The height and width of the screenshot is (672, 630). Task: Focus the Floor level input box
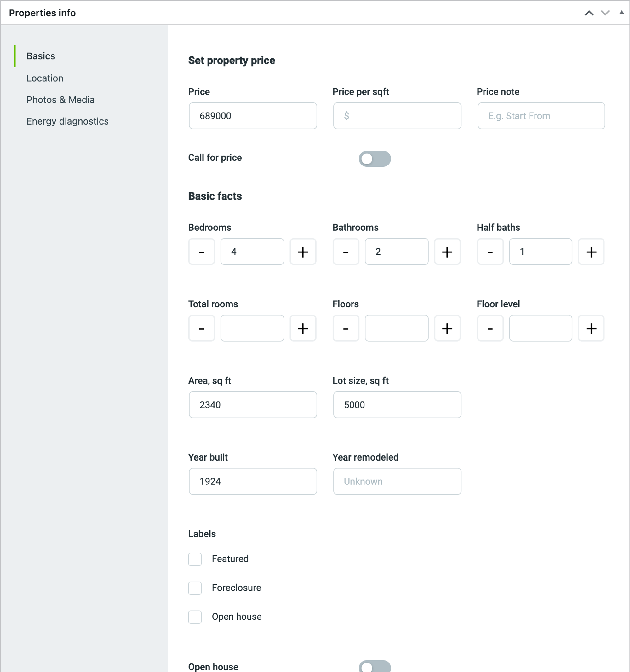point(541,328)
